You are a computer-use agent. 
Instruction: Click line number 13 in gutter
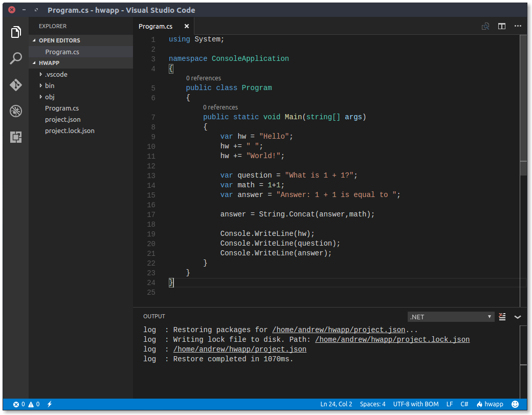click(x=151, y=176)
